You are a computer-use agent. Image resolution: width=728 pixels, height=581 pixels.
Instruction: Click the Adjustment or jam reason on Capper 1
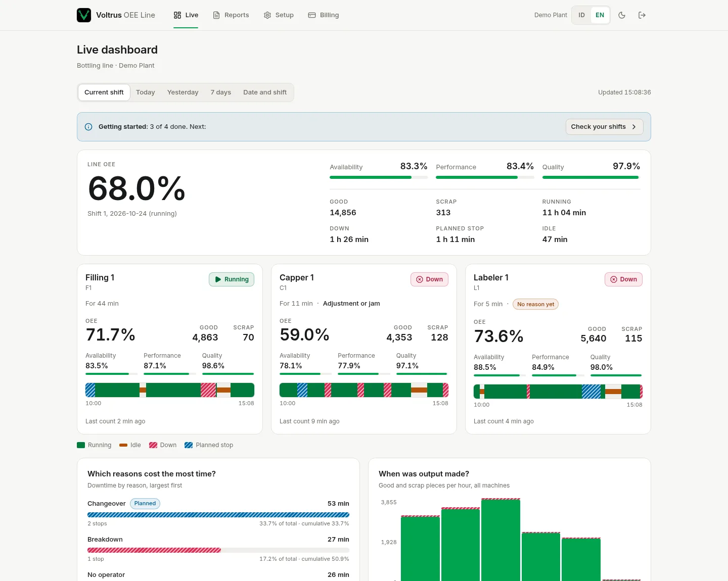click(351, 304)
